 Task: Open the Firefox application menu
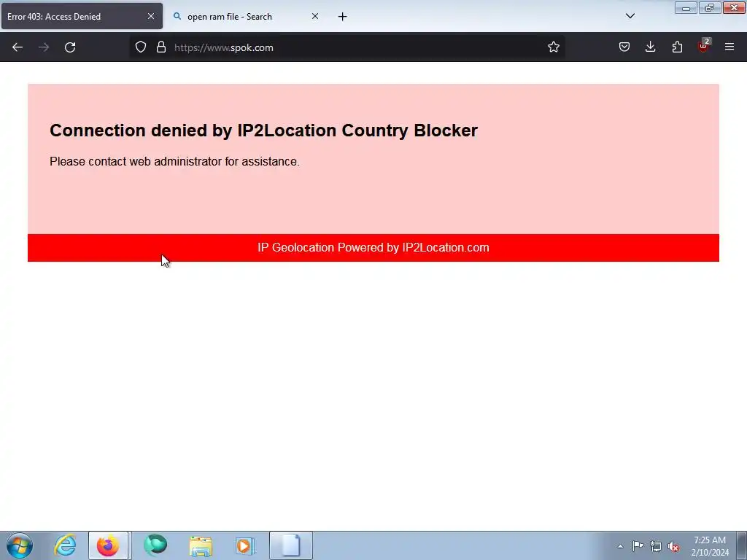click(x=729, y=47)
